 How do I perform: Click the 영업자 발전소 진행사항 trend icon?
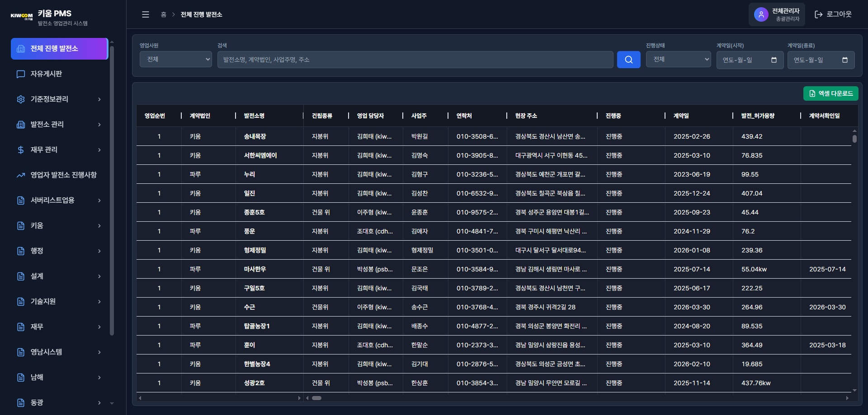click(21, 175)
